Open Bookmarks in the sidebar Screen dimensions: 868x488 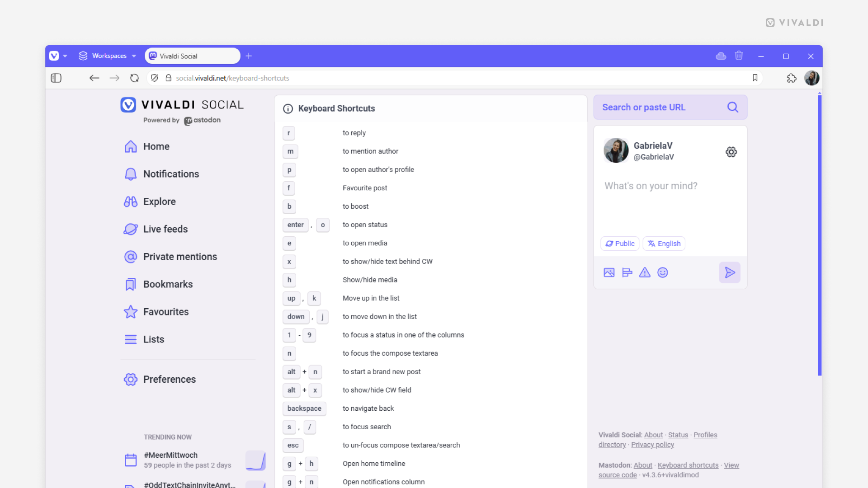pyautogui.click(x=158, y=284)
